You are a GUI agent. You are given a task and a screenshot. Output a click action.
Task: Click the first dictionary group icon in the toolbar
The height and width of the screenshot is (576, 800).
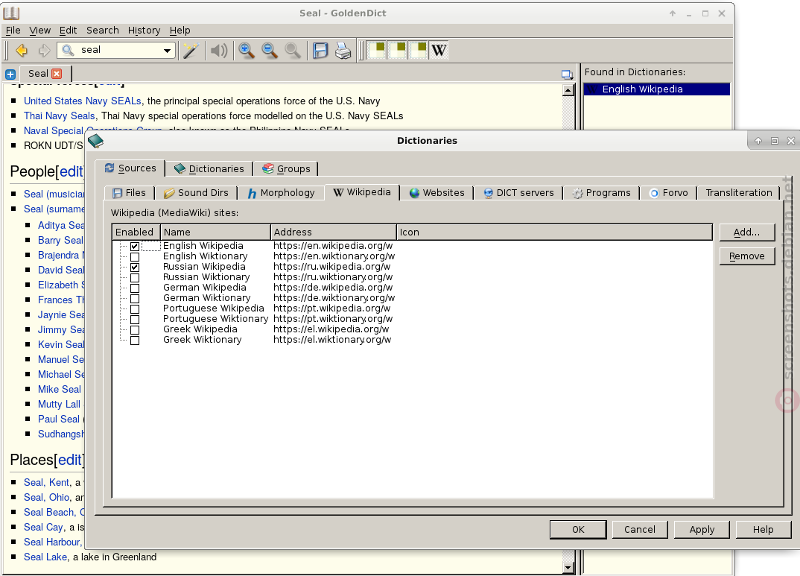coord(377,50)
